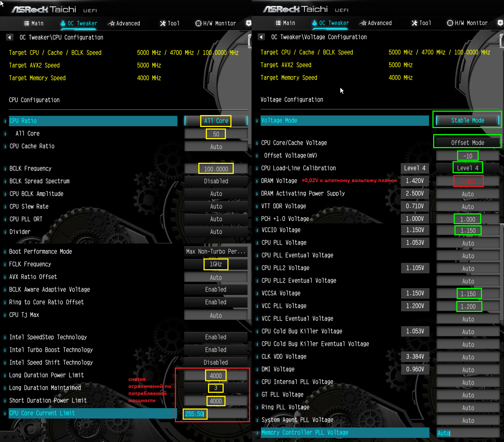Edit the CPU PLL Voltage Auto field
Viewport: 504px width, 442px height.
pyautogui.click(x=467, y=243)
